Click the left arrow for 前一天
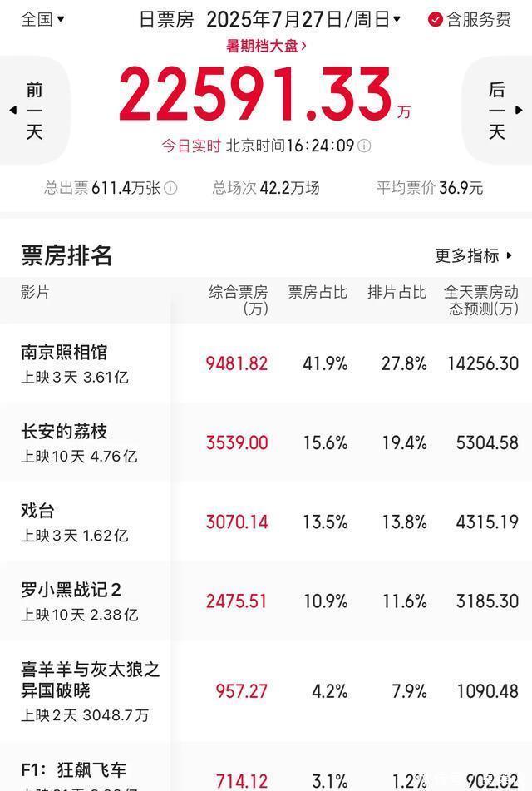Image resolution: width=532 pixels, height=791 pixels. click(x=13, y=110)
